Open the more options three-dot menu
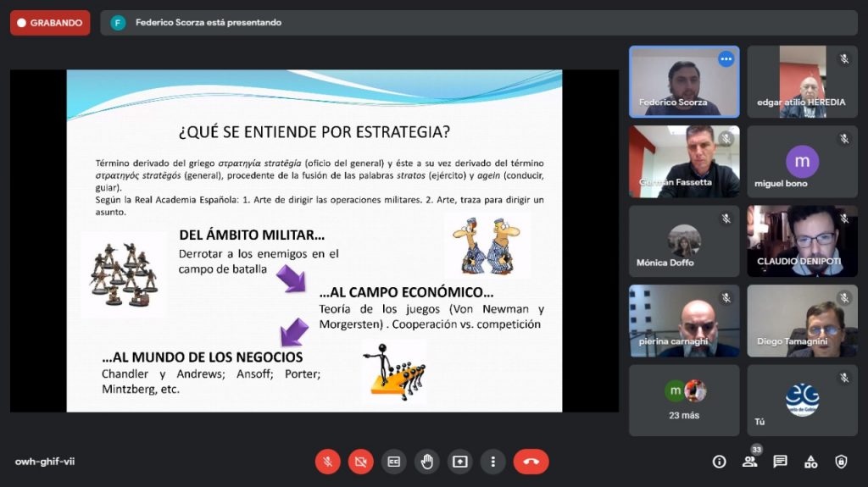This screenshot has width=868, height=487. pyautogui.click(x=492, y=462)
